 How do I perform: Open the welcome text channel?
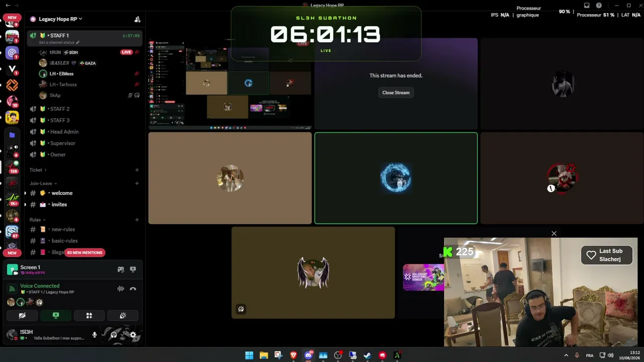[85, 193]
